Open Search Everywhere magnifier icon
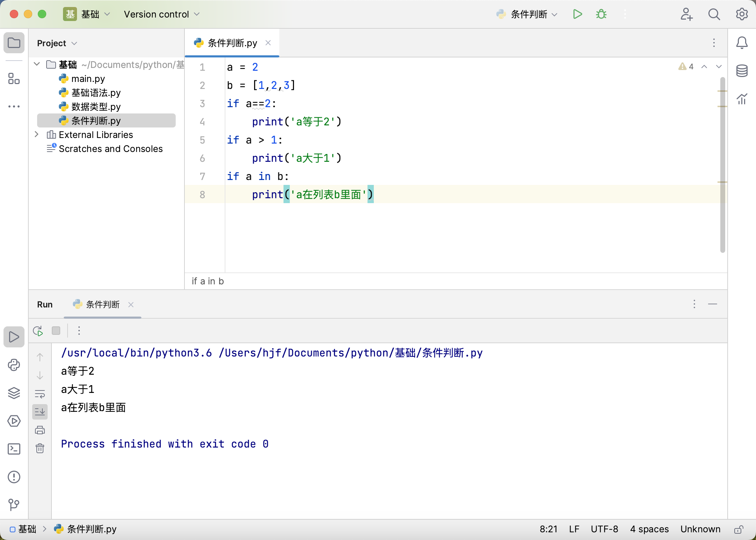 click(x=714, y=14)
